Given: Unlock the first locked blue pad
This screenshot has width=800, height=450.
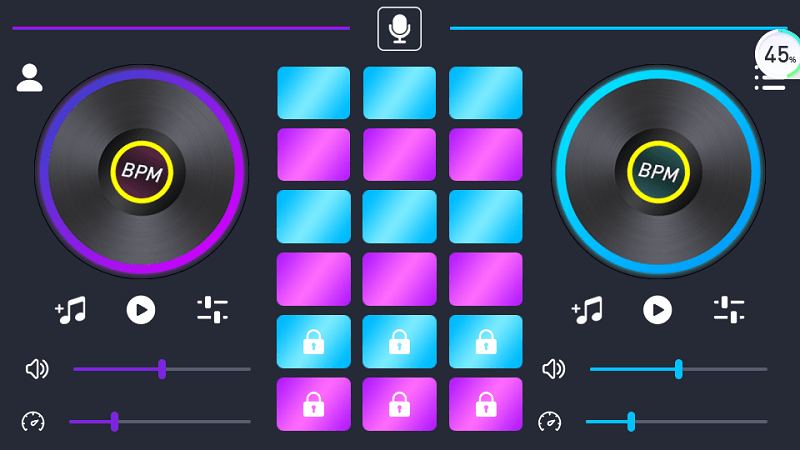Looking at the screenshot, I should pos(314,341).
